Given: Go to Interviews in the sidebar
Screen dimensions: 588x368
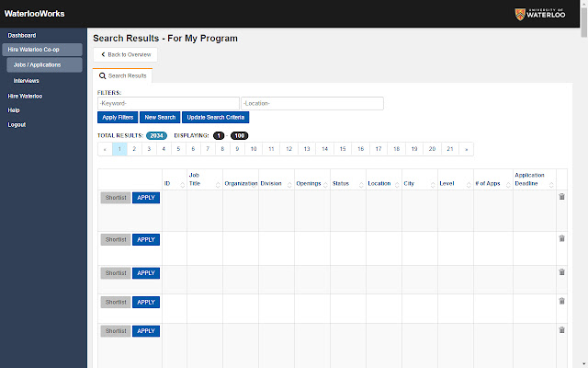Looking at the screenshot, I should point(27,81).
